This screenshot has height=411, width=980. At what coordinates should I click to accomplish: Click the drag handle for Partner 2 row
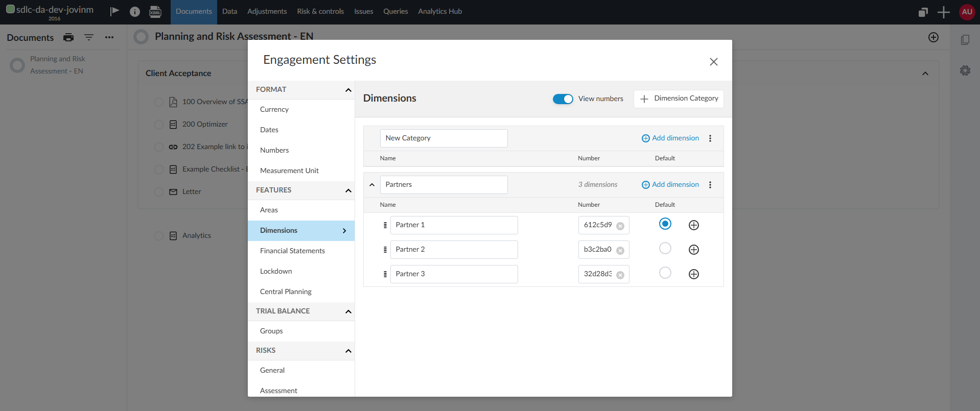click(385, 250)
